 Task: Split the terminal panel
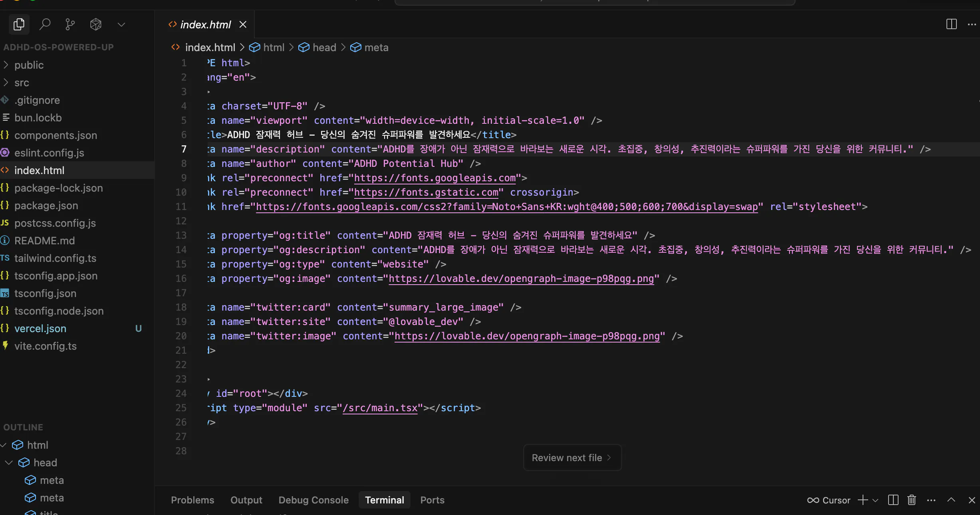pos(893,500)
